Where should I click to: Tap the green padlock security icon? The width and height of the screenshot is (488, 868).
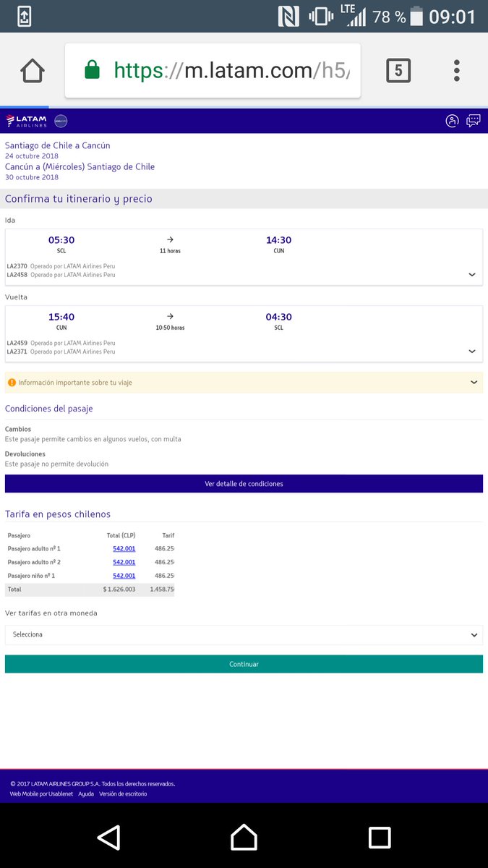click(92, 70)
